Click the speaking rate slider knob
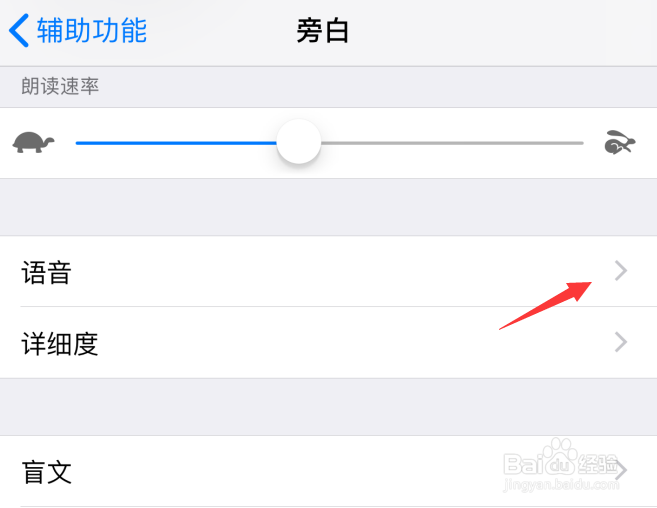This screenshot has width=657, height=508. click(x=299, y=142)
